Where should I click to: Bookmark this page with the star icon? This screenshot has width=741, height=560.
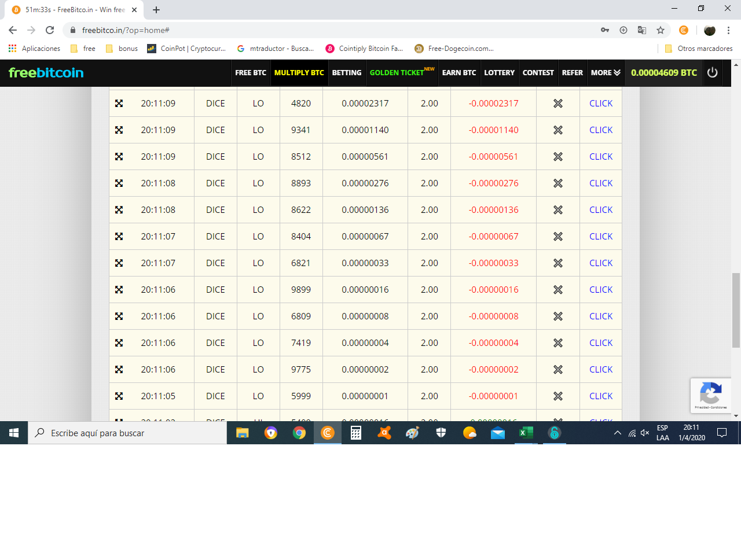pos(661,30)
